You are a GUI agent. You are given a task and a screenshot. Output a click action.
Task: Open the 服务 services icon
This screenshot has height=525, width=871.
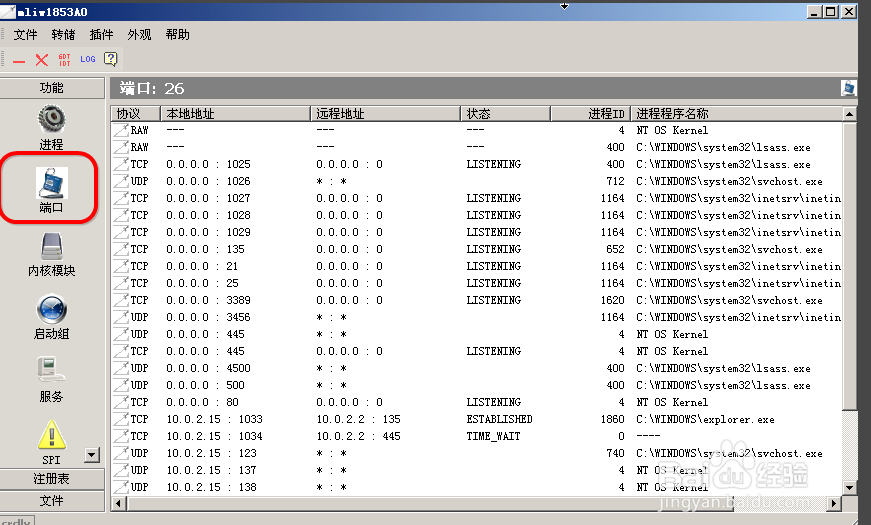click(52, 371)
